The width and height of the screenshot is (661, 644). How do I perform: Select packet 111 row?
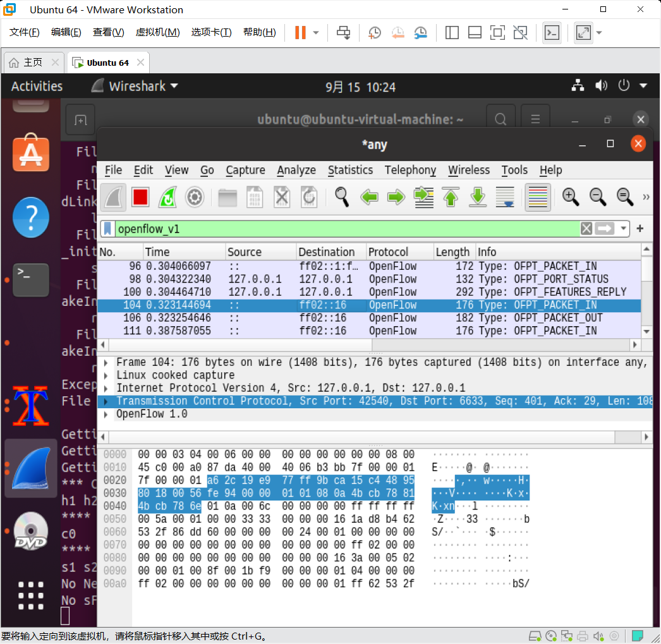tap(369, 331)
